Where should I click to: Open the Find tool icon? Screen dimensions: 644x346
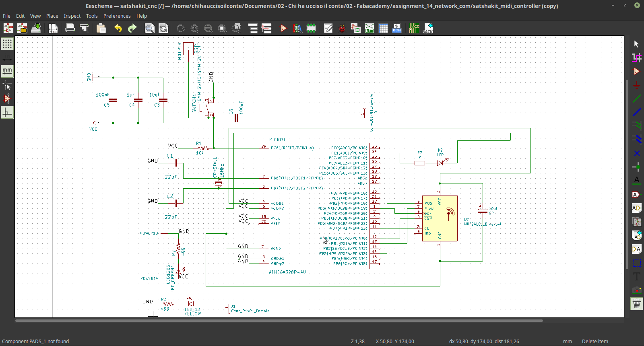pos(149,28)
